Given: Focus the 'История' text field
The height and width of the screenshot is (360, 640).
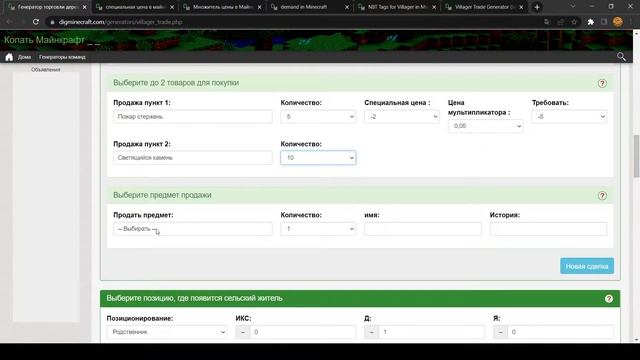Looking at the screenshot, I should 548,229.
